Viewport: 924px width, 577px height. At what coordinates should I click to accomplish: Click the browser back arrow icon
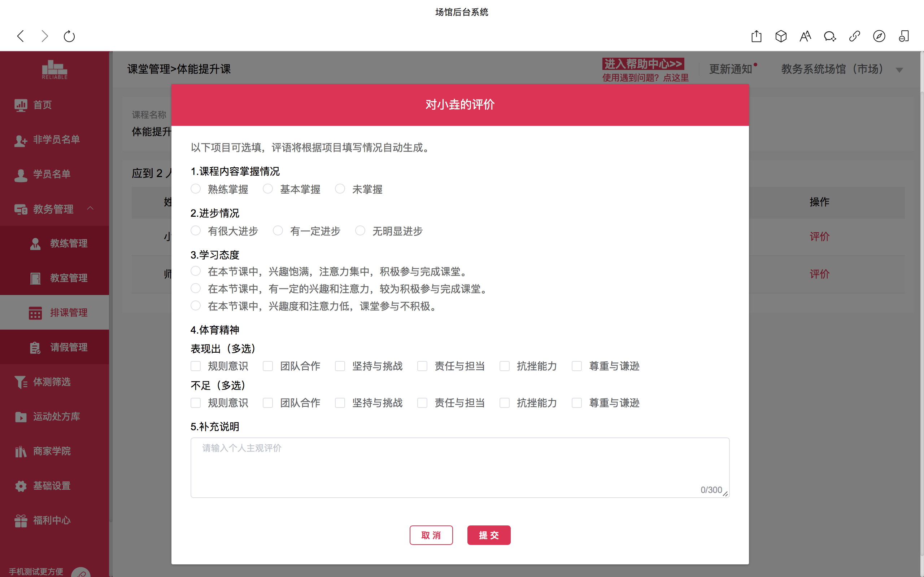tap(21, 36)
